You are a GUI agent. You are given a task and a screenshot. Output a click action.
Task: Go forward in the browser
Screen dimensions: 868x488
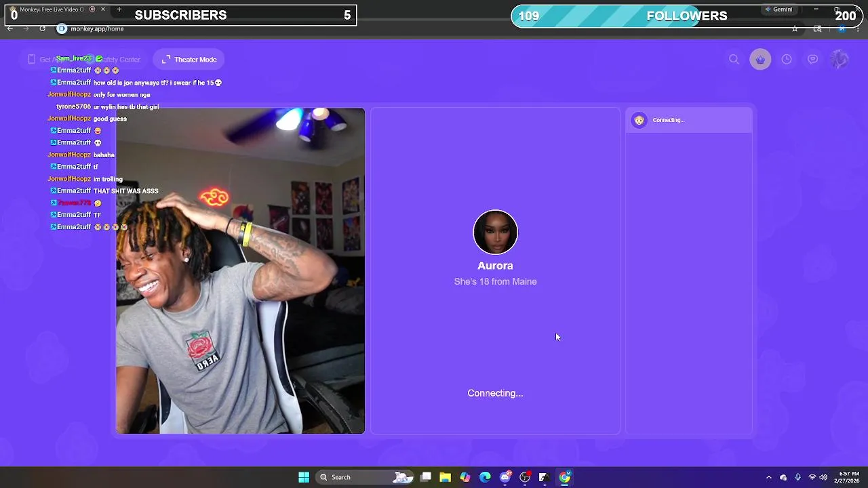pyautogui.click(x=26, y=28)
